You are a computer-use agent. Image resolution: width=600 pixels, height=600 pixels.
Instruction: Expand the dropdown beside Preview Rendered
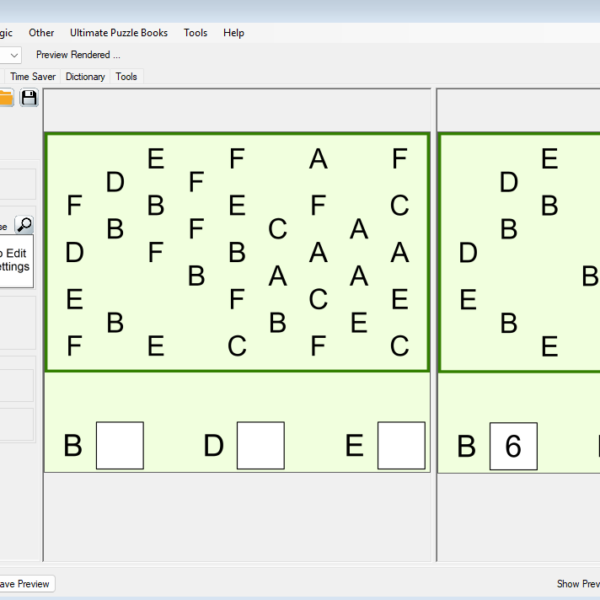tap(13, 55)
